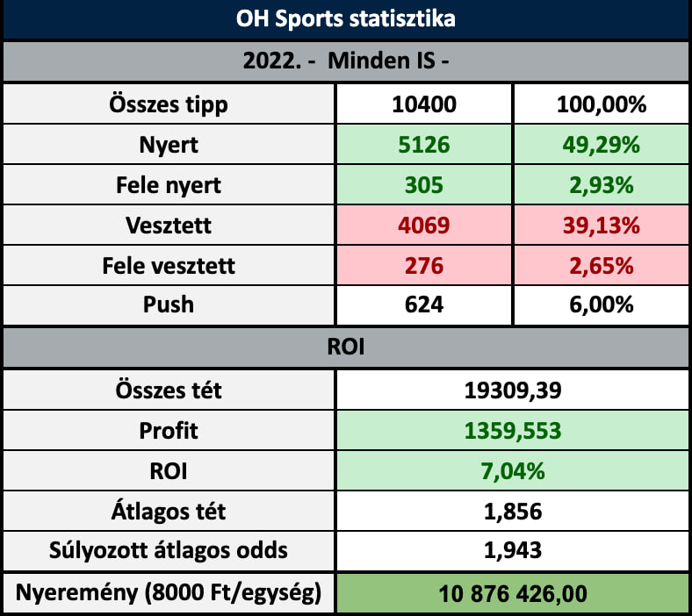Click the Összes tét value 19309,39
The image size is (692, 616).
coord(513,390)
